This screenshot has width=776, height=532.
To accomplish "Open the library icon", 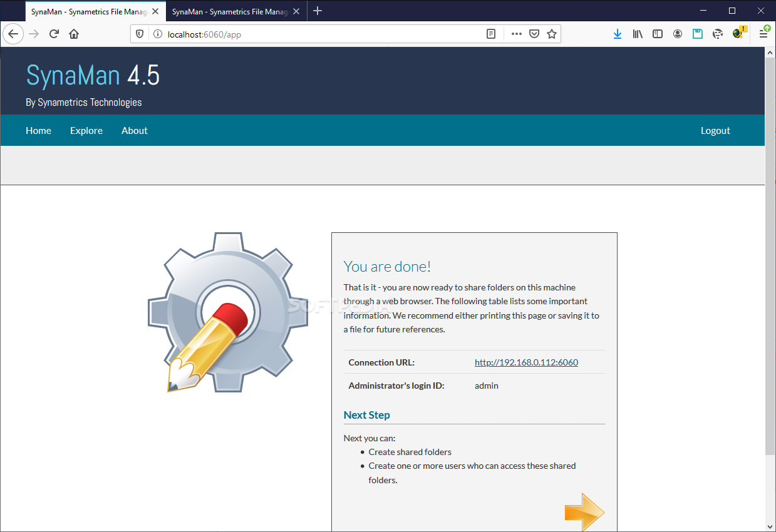I will pyautogui.click(x=638, y=34).
